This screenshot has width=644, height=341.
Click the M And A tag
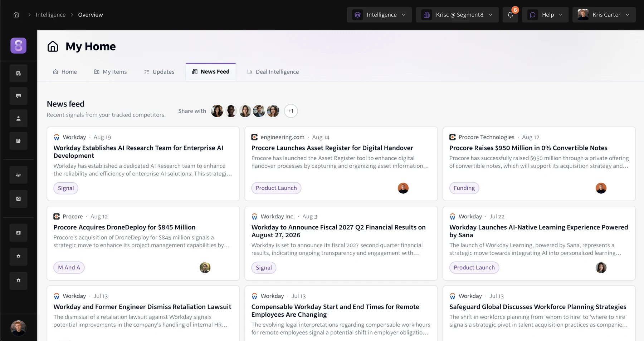click(x=69, y=267)
